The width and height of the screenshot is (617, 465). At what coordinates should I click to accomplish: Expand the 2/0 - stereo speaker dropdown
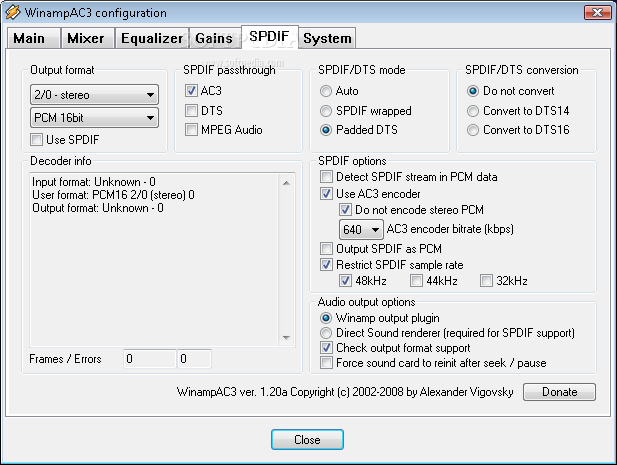[x=94, y=95]
